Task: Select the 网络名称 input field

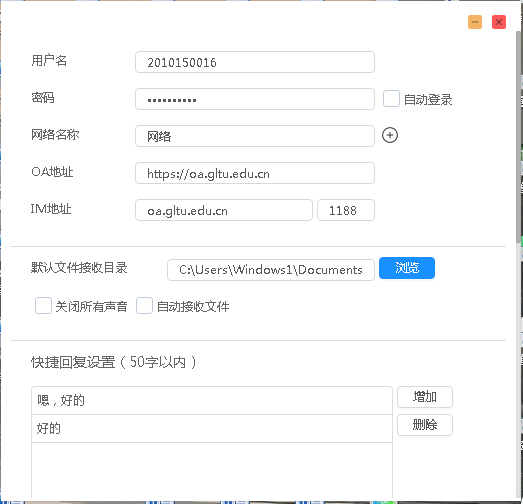Action: point(255,136)
